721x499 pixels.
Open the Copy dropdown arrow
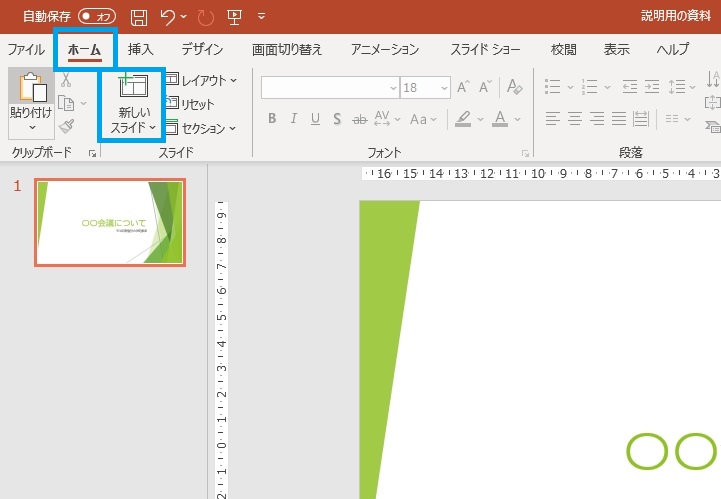point(83,103)
